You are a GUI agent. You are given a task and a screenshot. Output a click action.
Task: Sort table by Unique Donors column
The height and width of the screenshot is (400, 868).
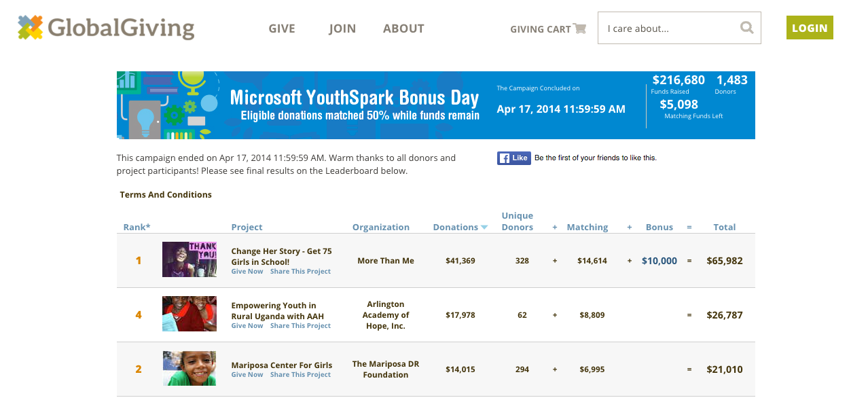(x=518, y=221)
